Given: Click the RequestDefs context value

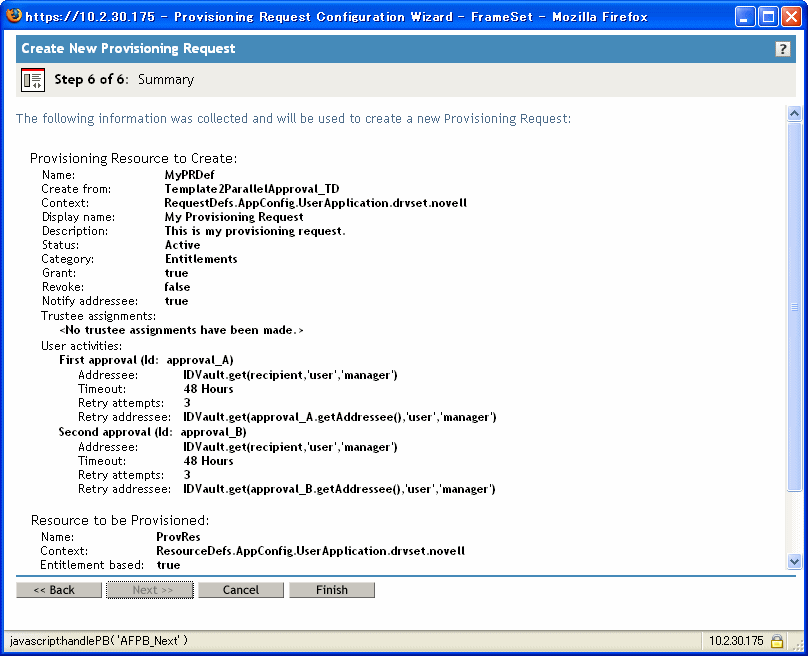Looking at the screenshot, I should (x=316, y=203).
